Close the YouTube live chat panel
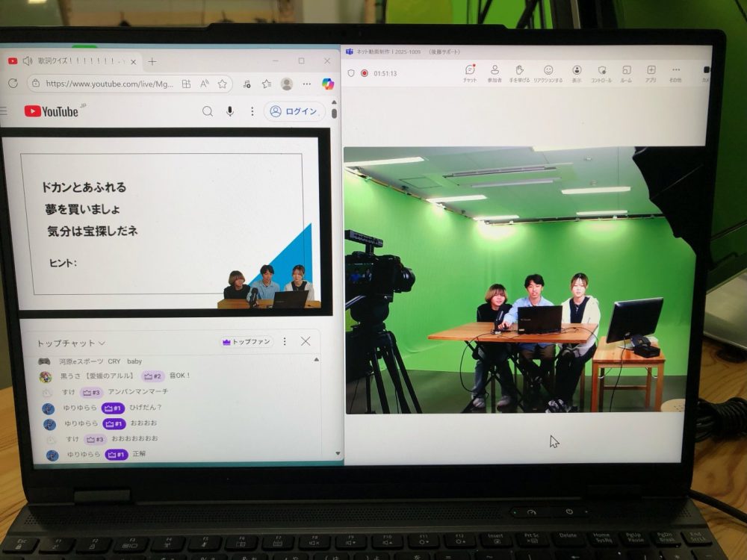The image size is (747, 560). coord(306,341)
